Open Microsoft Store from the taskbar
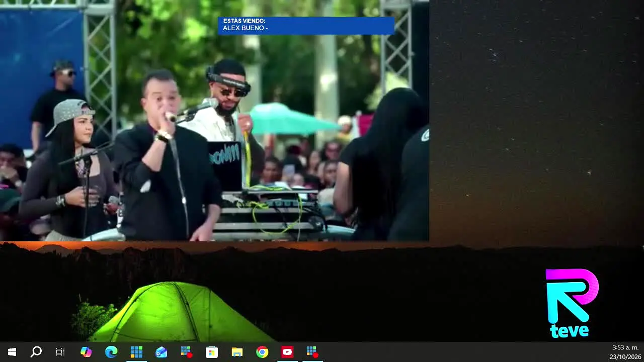The image size is (644, 362). pos(212,352)
